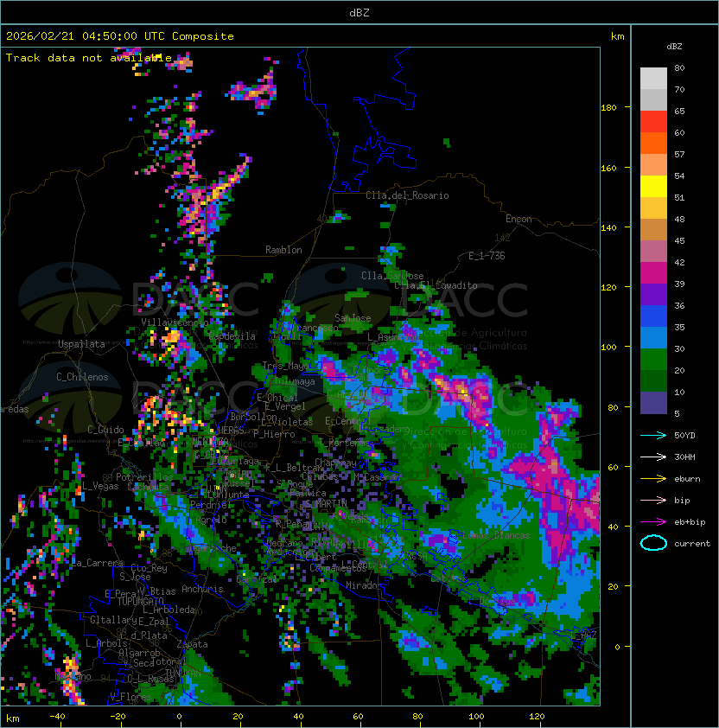Pick the violet purple swatch below magenta

[x=653, y=294]
